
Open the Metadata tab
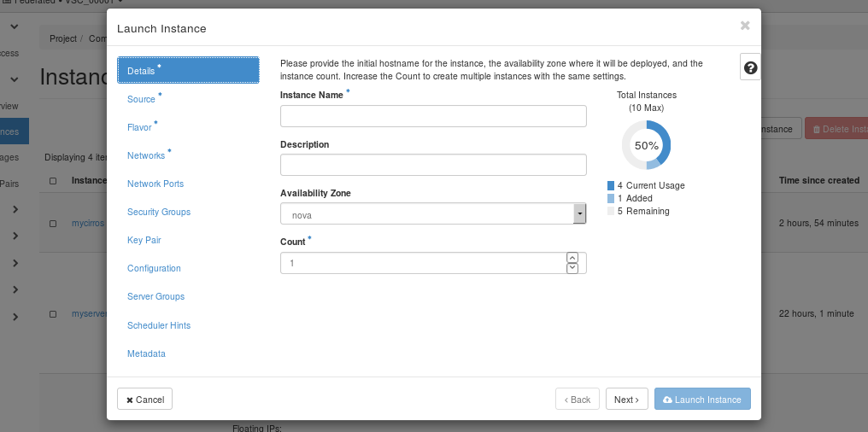point(146,353)
